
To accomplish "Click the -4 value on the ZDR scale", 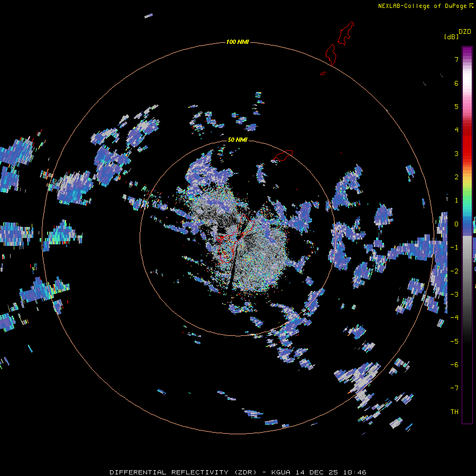I will point(454,318).
